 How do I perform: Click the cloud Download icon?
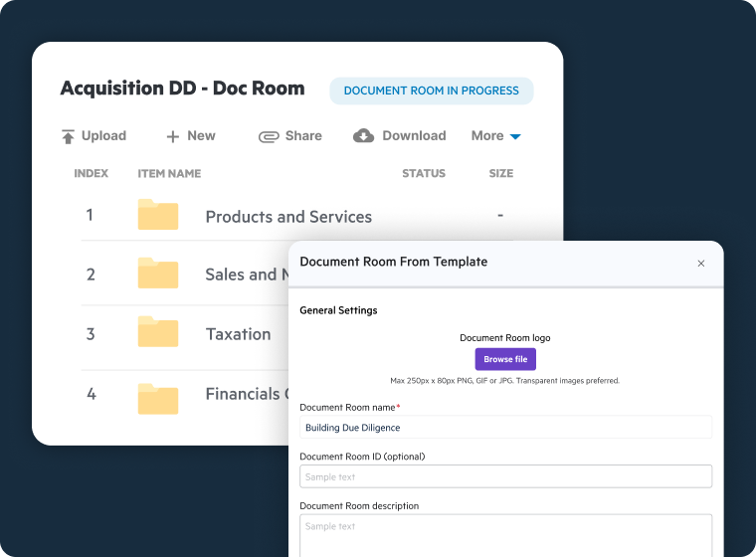363,136
